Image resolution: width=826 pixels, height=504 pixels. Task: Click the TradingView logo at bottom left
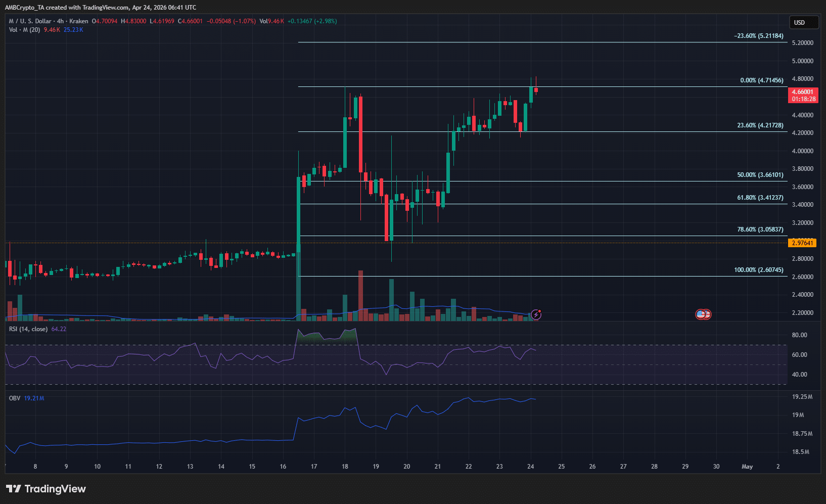point(46,489)
